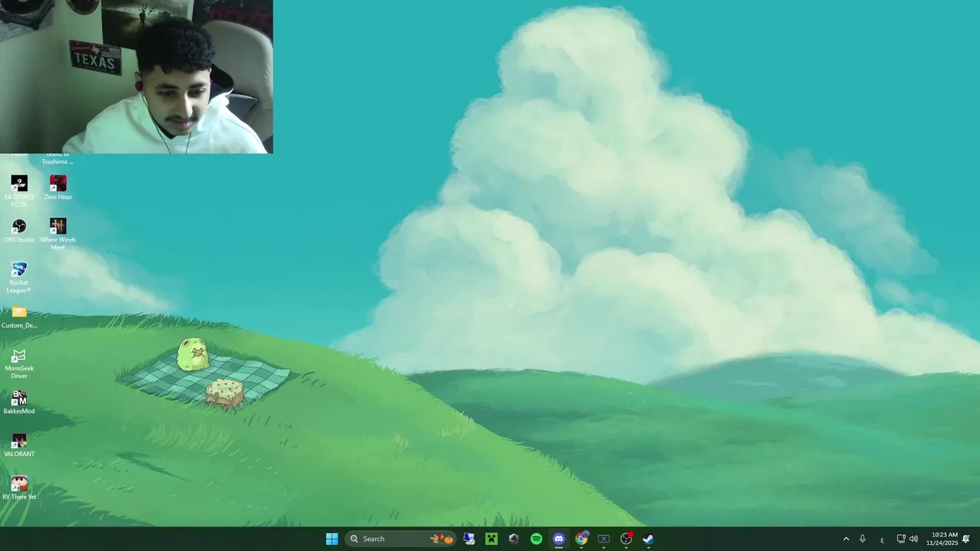Select the BakkesMod desktop icon
This screenshot has height=551, width=980.
tap(19, 403)
